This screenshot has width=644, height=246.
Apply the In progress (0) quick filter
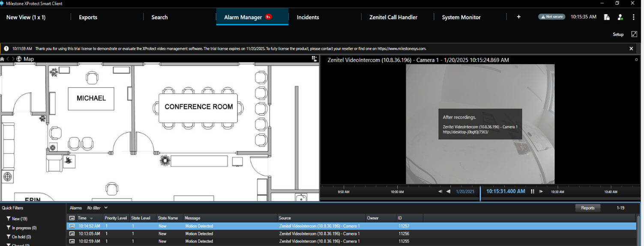click(24, 228)
